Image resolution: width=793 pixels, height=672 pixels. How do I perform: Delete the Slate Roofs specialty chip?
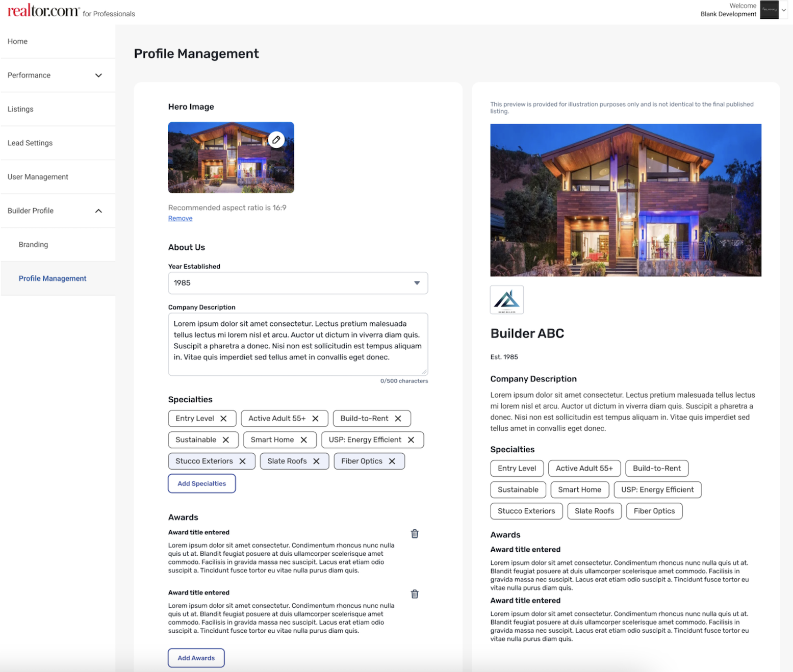[x=317, y=461]
